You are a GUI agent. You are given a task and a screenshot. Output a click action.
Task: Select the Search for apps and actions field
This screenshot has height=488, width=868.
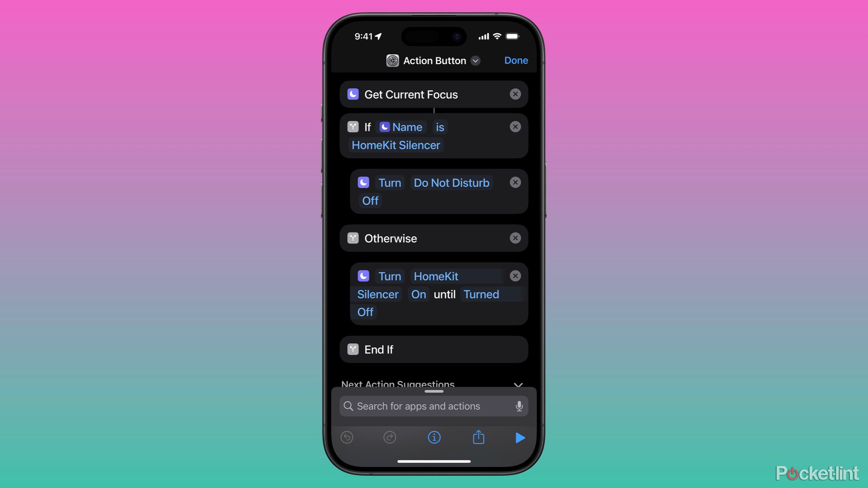[433, 406]
